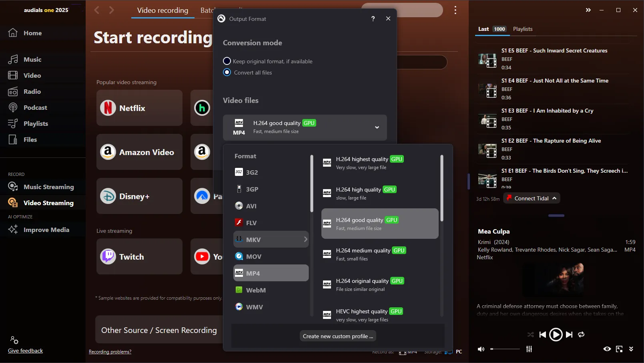Open Disney+ streaming tile
The image size is (644, 363).
(x=139, y=196)
